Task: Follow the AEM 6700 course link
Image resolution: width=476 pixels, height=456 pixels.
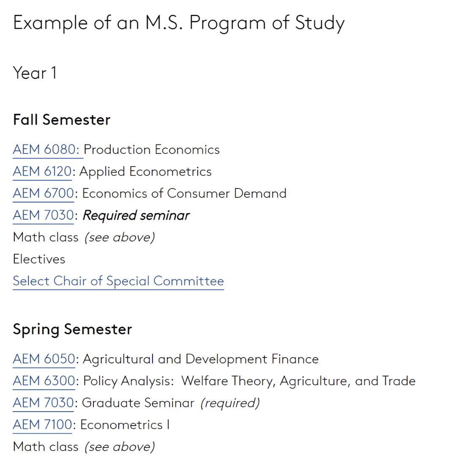Action: [x=43, y=194]
